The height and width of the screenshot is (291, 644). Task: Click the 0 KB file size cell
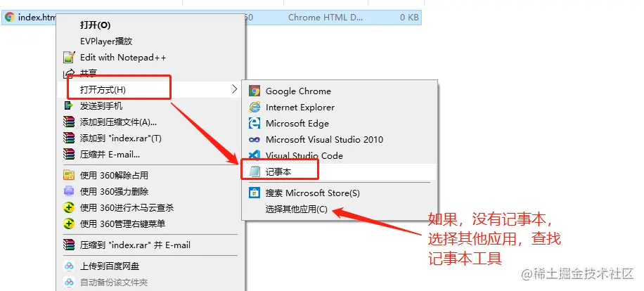(x=409, y=18)
